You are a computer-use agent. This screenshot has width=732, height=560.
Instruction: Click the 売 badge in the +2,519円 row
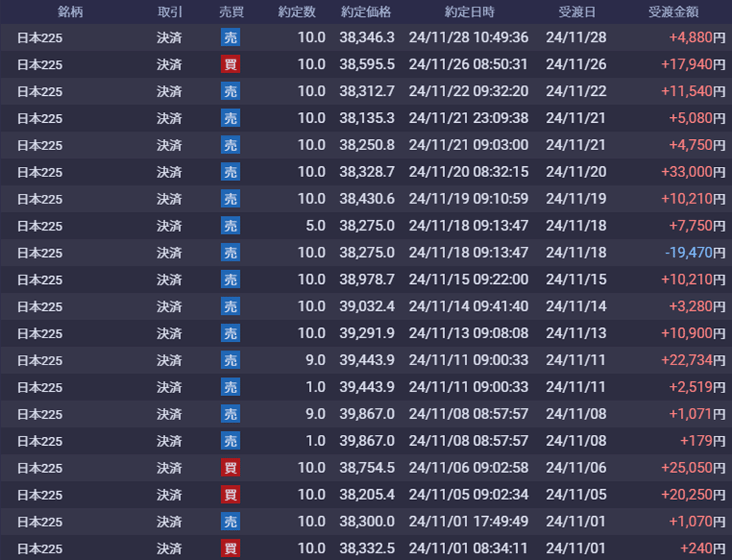tap(231, 387)
